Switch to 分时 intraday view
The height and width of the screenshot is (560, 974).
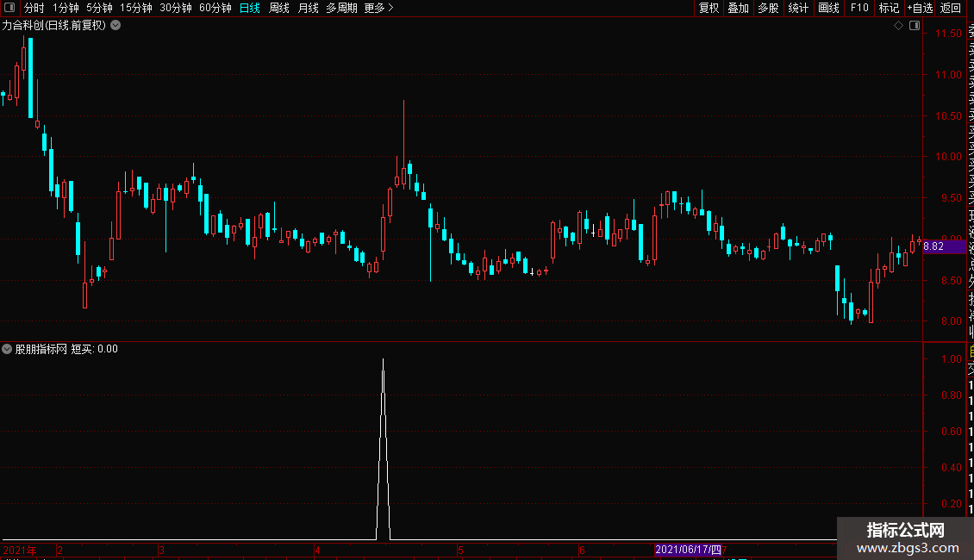(34, 8)
